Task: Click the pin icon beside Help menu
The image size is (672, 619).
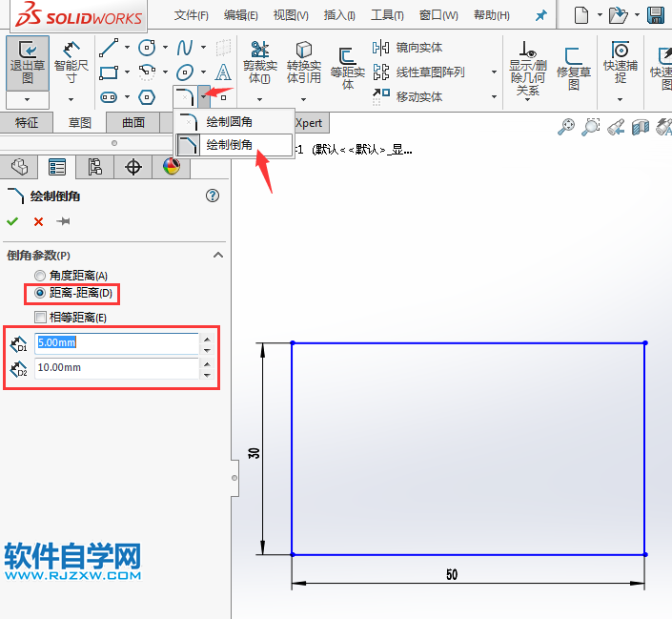Action: [x=540, y=15]
